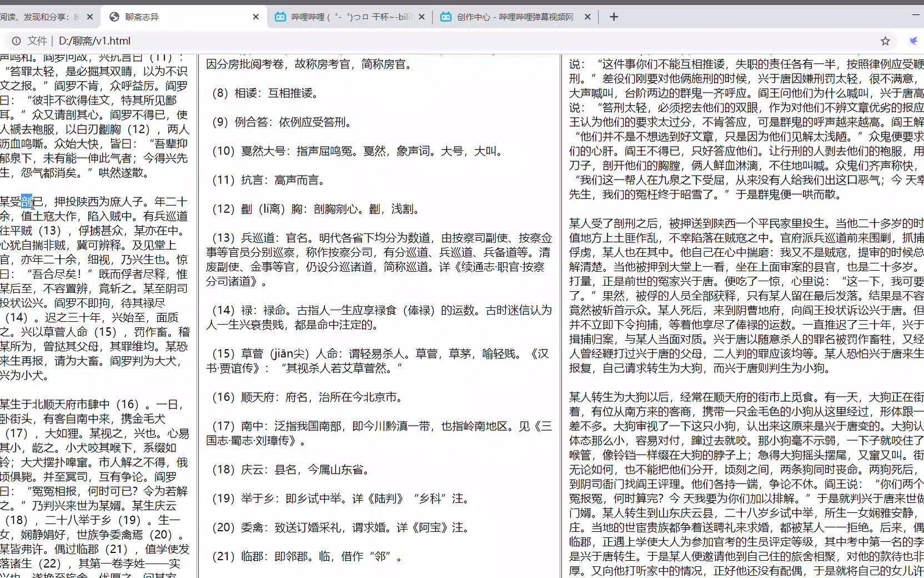This screenshot has width=924, height=578.
Task: Click annotation (11) 抗言：高声而言
Action: coord(268,180)
